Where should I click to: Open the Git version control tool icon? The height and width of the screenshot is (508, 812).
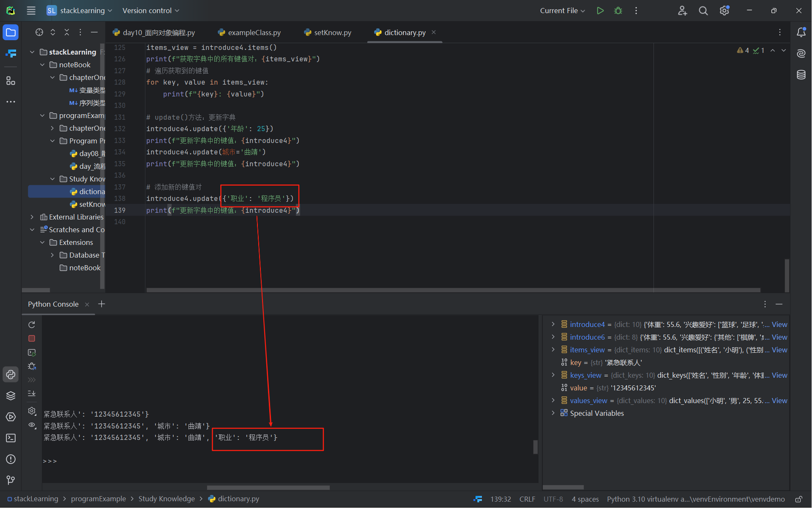click(11, 480)
